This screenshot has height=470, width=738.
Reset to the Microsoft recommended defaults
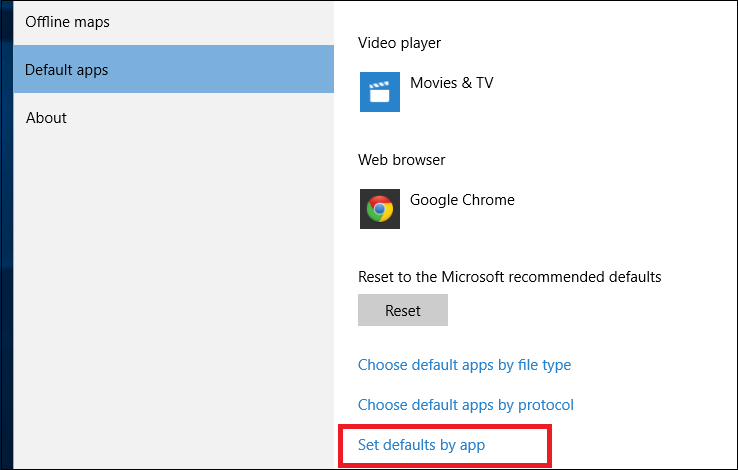pyautogui.click(x=403, y=310)
